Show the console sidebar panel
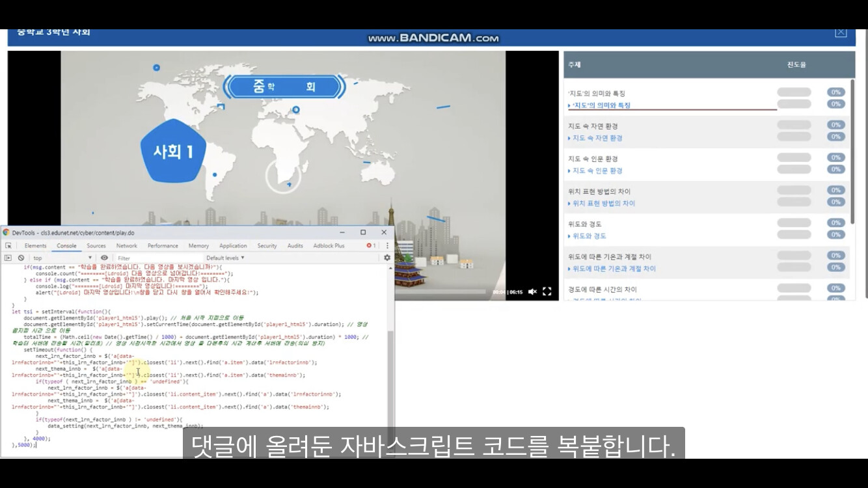 8,258
